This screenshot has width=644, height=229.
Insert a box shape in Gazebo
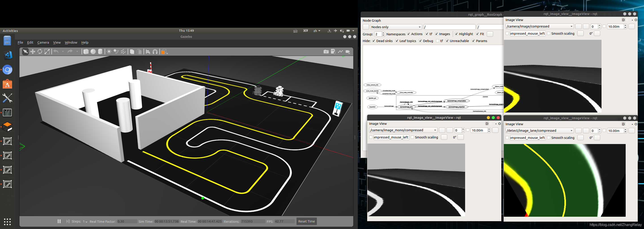86,51
